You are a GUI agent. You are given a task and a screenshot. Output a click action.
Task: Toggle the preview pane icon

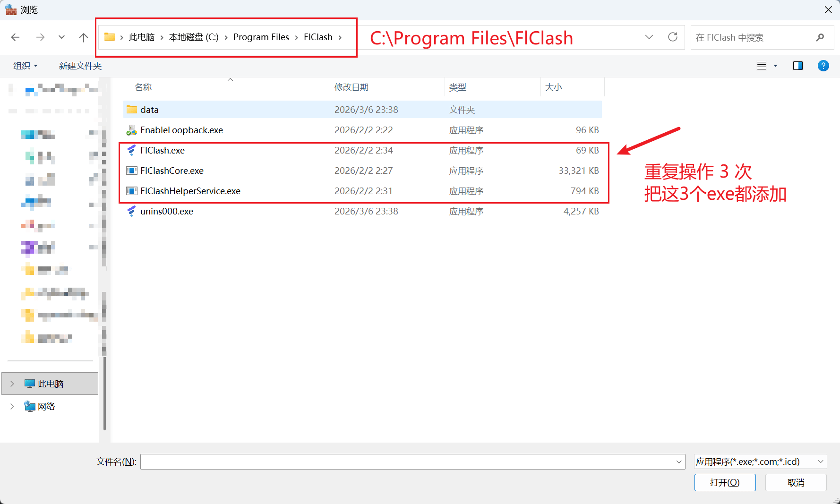[797, 66]
